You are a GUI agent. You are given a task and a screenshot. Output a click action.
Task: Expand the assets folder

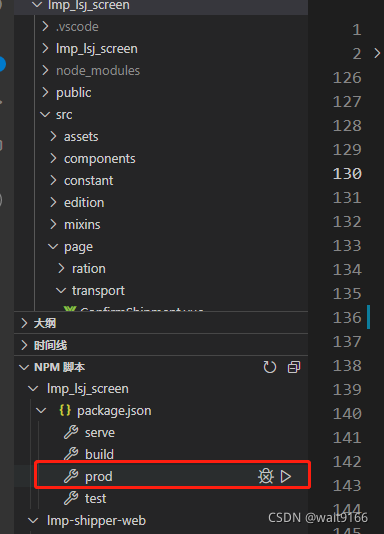tap(53, 136)
